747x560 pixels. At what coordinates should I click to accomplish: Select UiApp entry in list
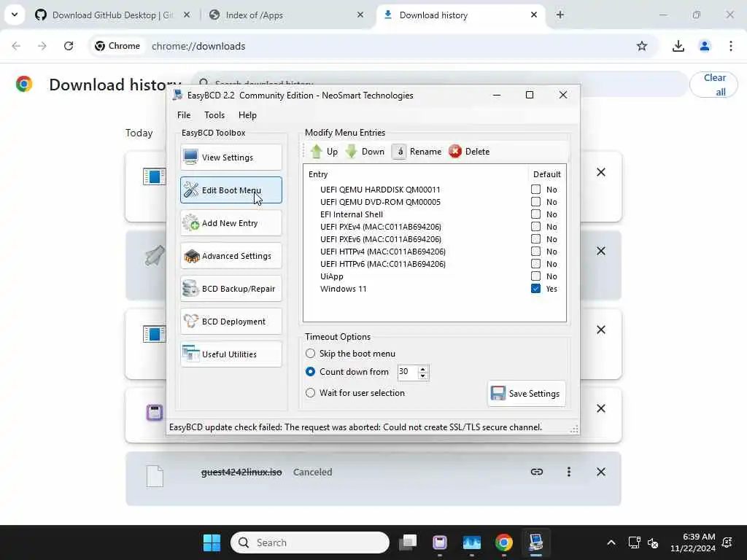pos(332,276)
